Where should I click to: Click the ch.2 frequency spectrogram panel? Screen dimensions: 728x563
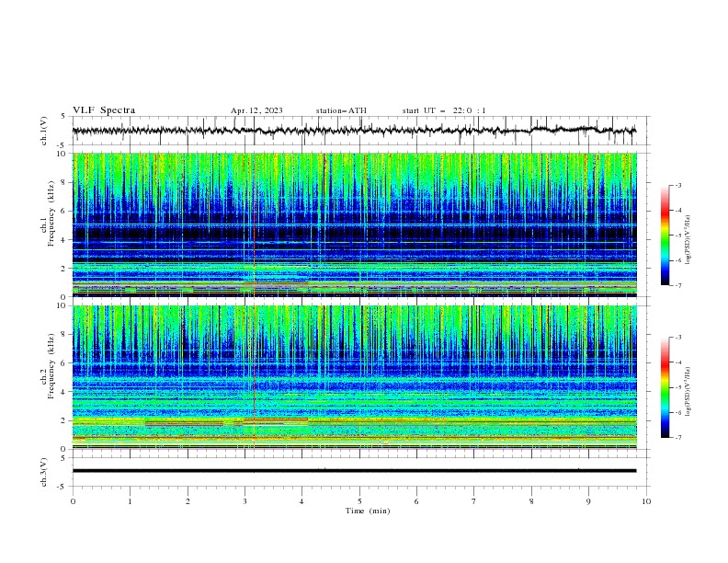coord(355,377)
